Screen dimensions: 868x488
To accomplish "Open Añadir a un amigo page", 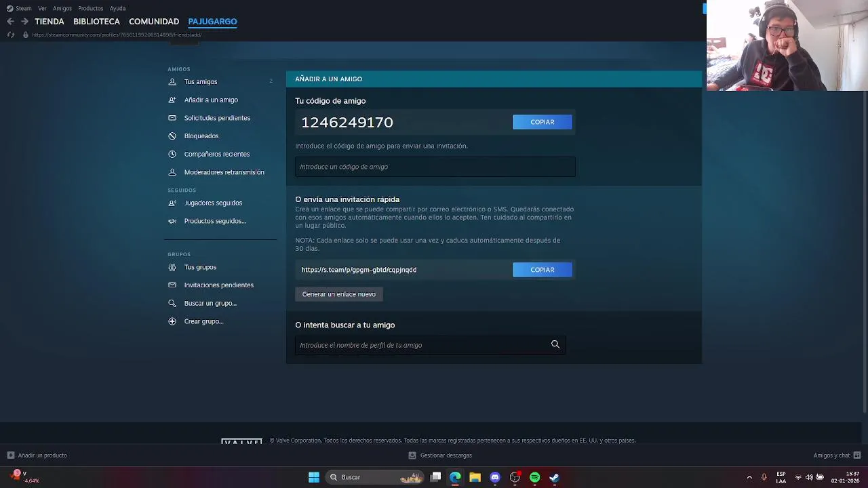I will coord(211,100).
